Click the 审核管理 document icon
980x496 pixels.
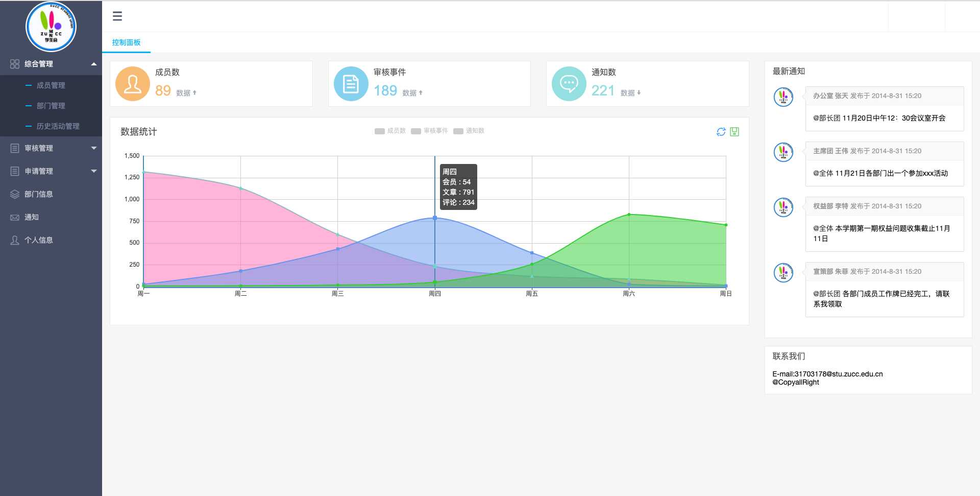pyautogui.click(x=15, y=148)
